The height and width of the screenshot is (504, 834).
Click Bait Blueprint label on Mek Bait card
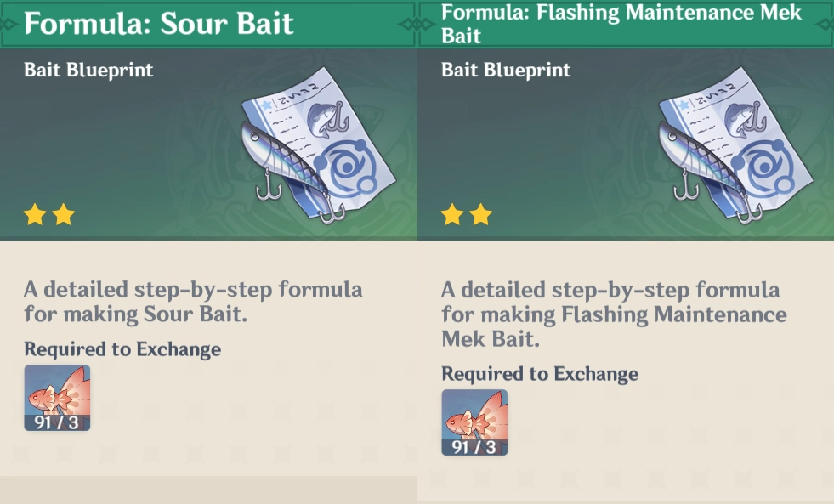click(506, 70)
